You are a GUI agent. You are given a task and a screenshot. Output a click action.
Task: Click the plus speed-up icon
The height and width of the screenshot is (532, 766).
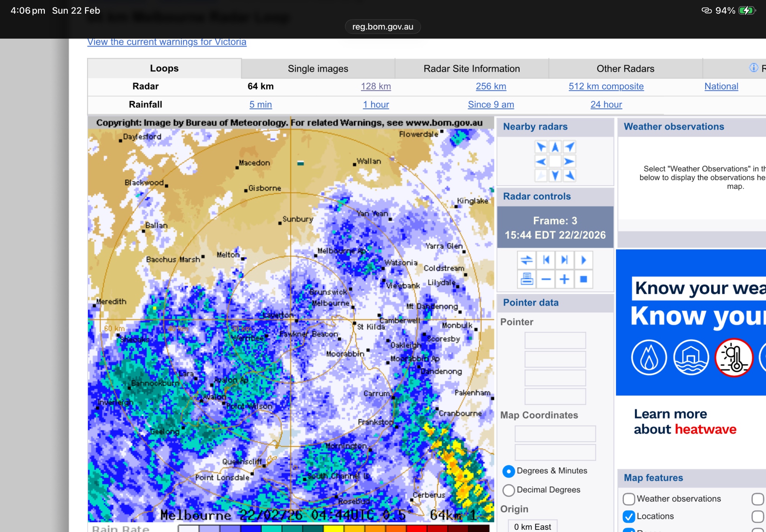click(565, 279)
